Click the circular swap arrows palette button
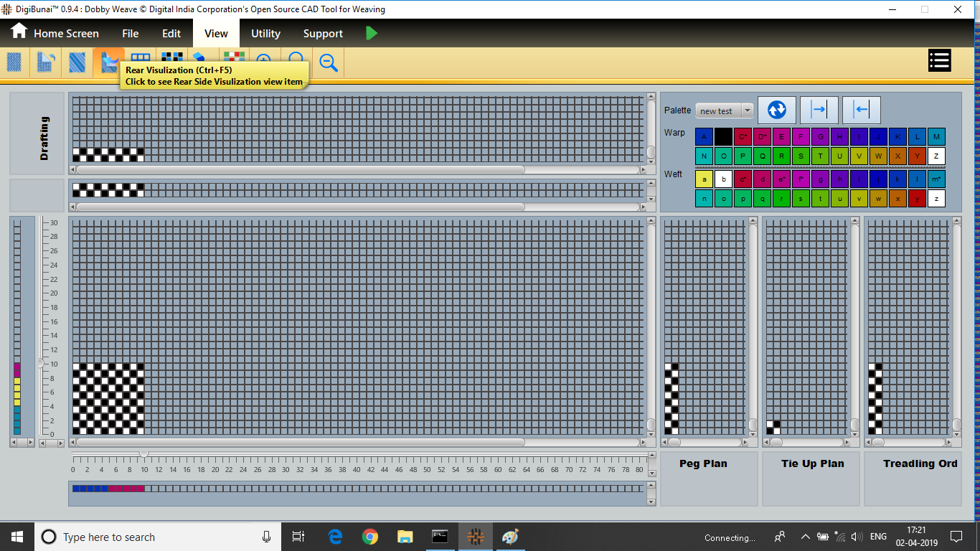Screen dimensions: 980x551 click(776, 110)
